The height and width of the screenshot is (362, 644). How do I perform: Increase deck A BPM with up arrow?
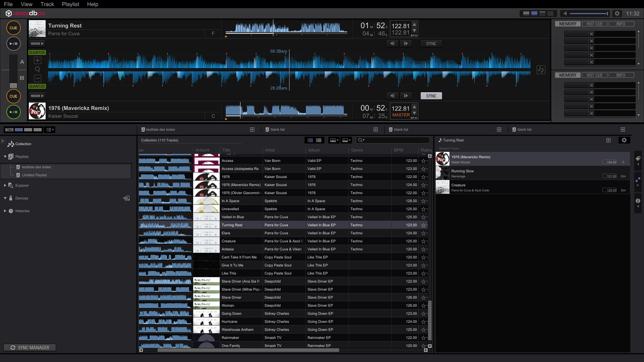point(414,24)
